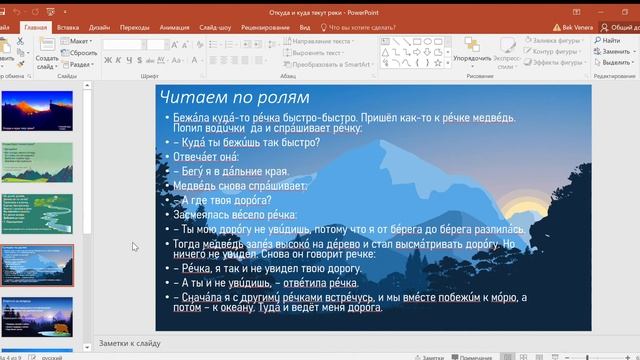Click Заменить replace button
The width and height of the screenshot is (640, 360).
(x=615, y=51)
